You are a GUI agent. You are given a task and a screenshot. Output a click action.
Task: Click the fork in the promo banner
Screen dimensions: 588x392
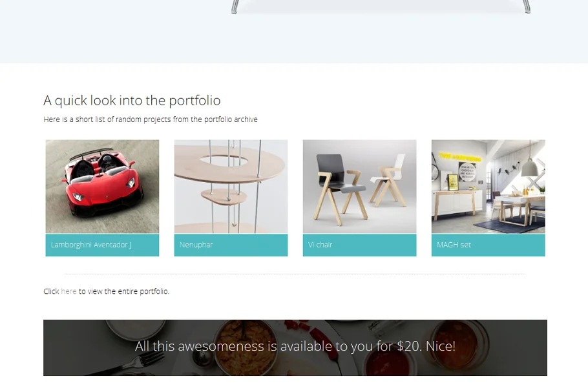127,363
